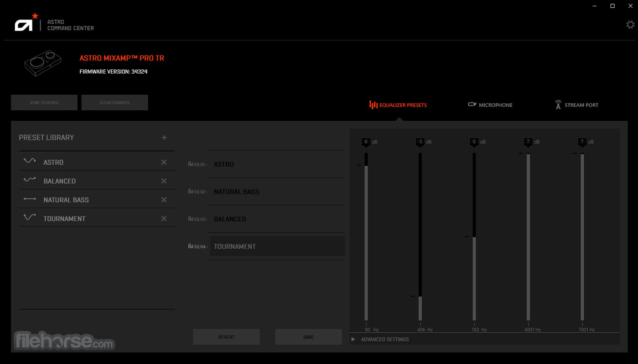Click the 7001 Hz frequency label
This screenshot has height=364, width=638.
(x=586, y=330)
